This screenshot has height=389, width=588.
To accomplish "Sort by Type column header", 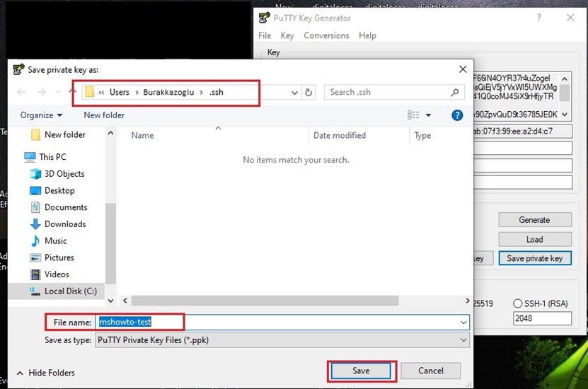I will [422, 135].
